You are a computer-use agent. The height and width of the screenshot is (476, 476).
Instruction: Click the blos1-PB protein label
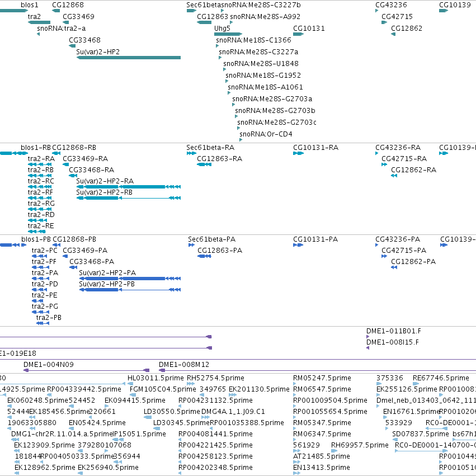[36, 239]
